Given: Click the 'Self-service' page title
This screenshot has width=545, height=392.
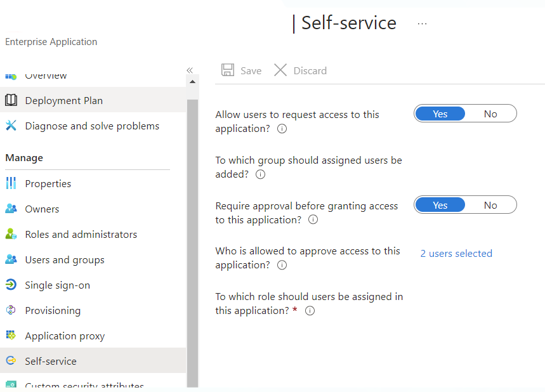Looking at the screenshot, I should pyautogui.click(x=348, y=23).
